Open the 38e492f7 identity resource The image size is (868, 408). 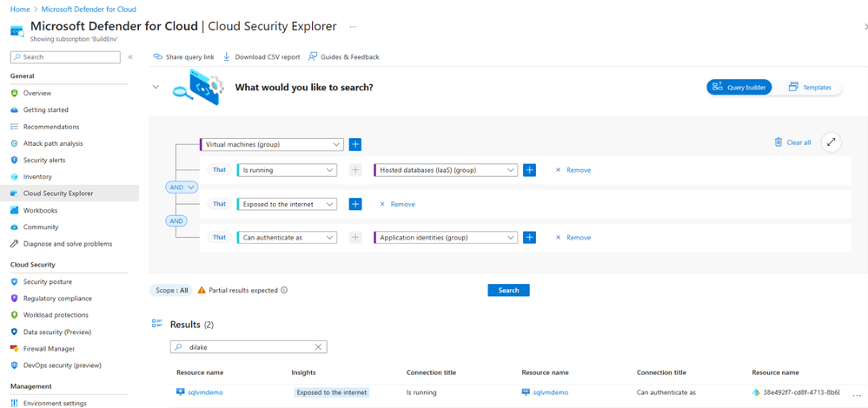click(801, 392)
